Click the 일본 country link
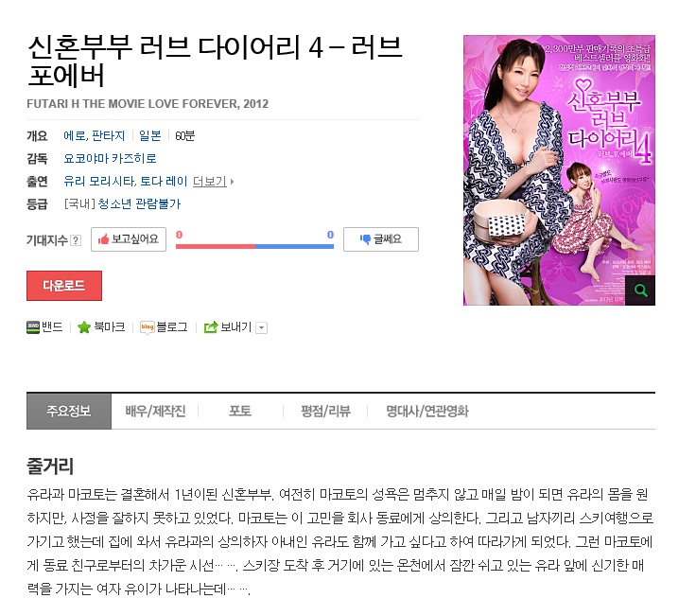This screenshot has width=696, height=616. (x=150, y=135)
